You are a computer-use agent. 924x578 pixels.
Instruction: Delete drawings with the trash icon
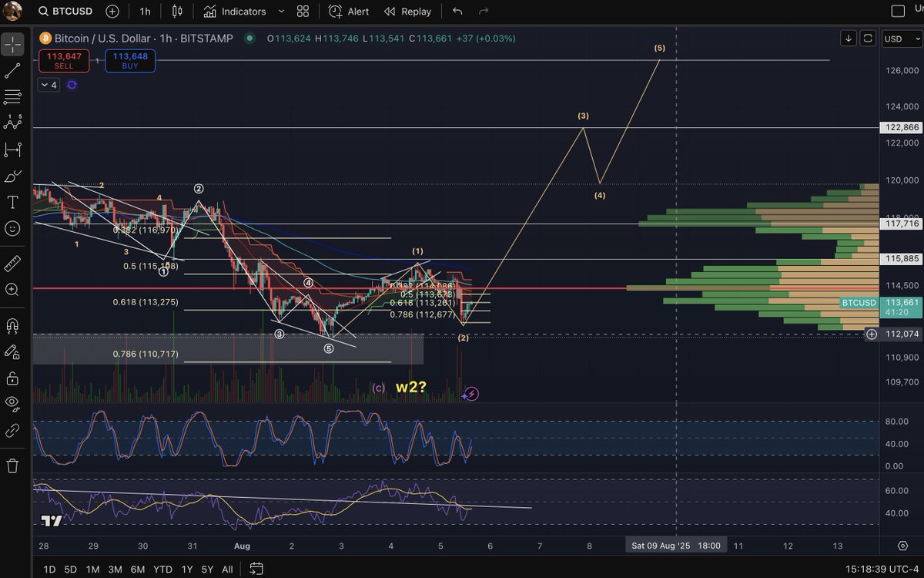point(12,465)
